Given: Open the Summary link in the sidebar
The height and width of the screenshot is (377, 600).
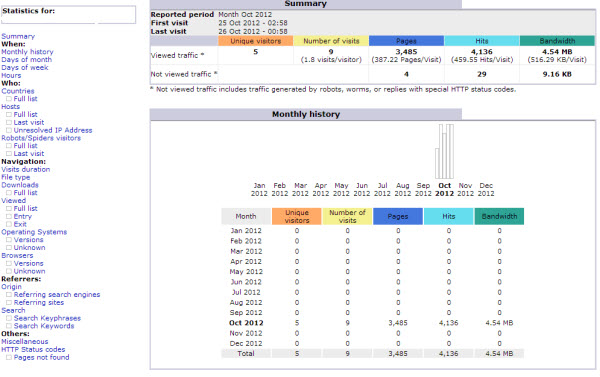Looking at the screenshot, I should pos(18,36).
